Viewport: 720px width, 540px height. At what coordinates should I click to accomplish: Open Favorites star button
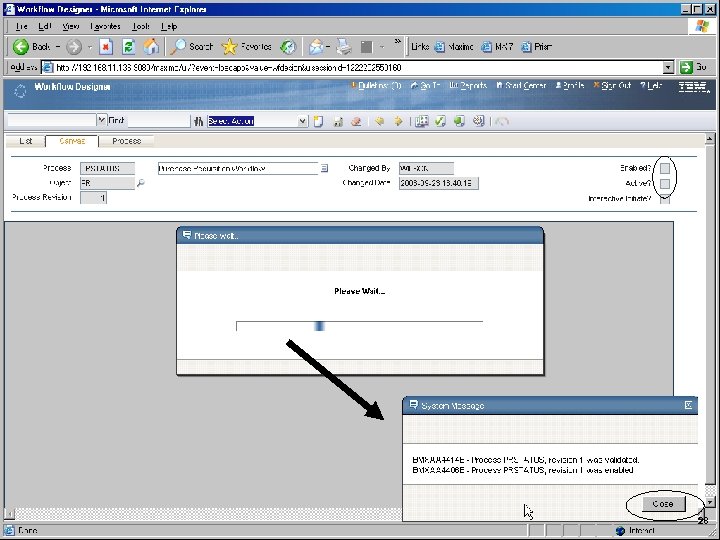point(247,46)
